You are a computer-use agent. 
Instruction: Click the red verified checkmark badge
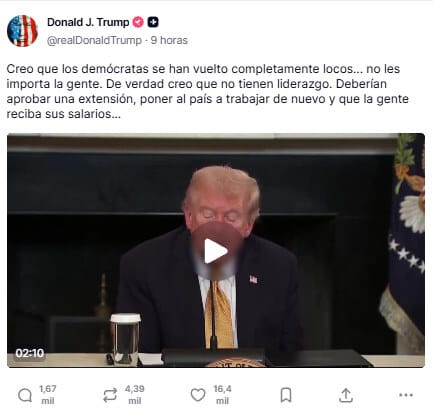pos(138,22)
